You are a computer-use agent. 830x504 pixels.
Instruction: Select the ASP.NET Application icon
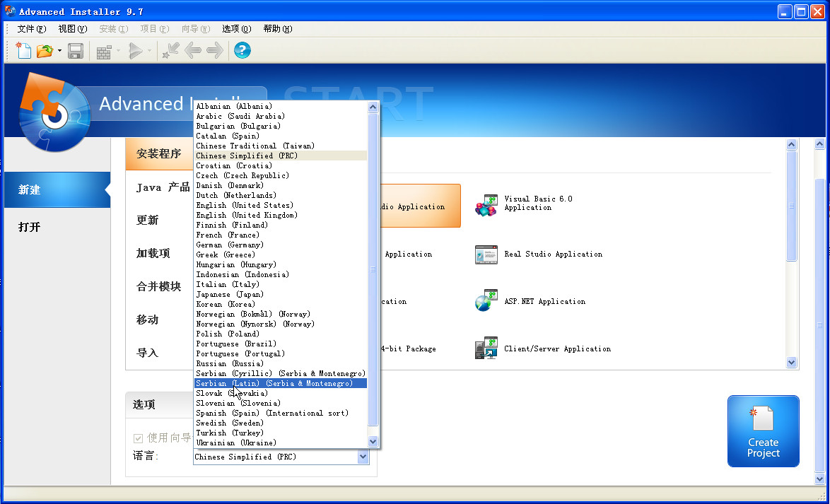coord(486,302)
